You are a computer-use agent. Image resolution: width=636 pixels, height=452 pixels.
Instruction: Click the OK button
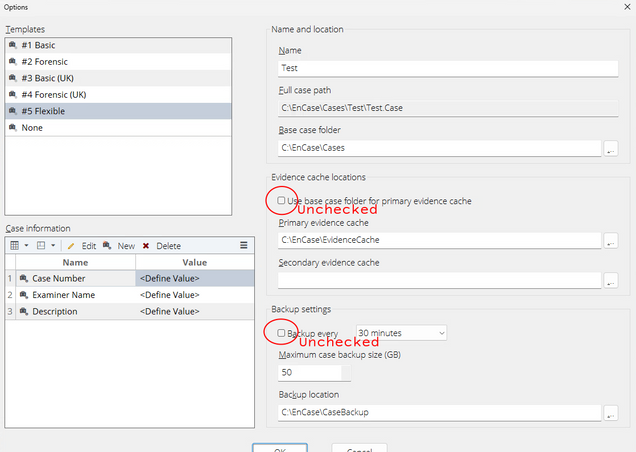click(280, 448)
